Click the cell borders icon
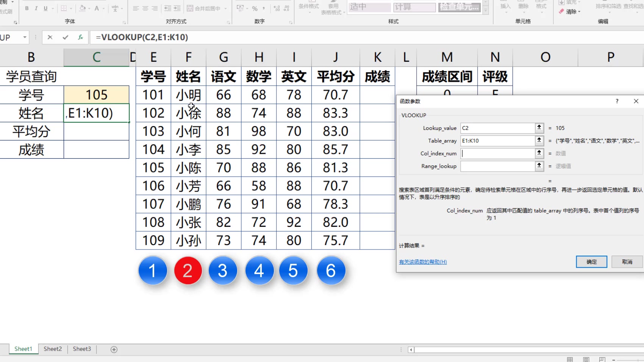Image resolution: width=644 pixels, height=362 pixels. tap(64, 8)
